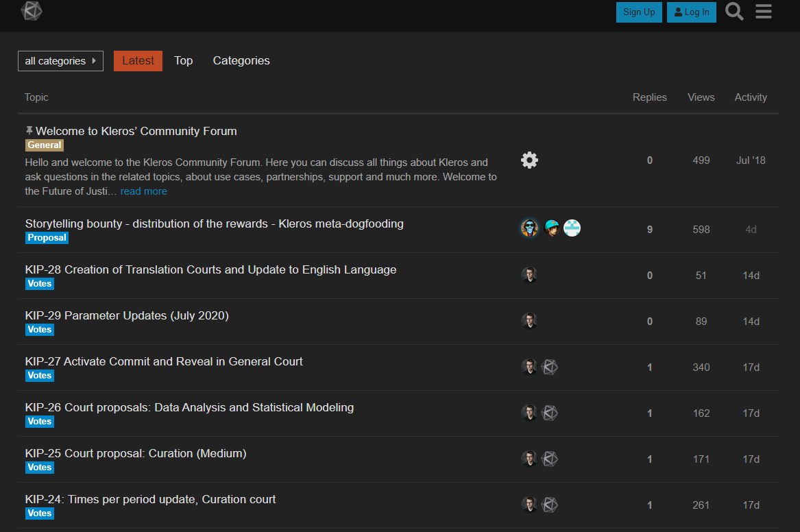Click poster avatar on KIP-26 row
Image resolution: width=800 pixels, height=532 pixels.
click(x=530, y=413)
